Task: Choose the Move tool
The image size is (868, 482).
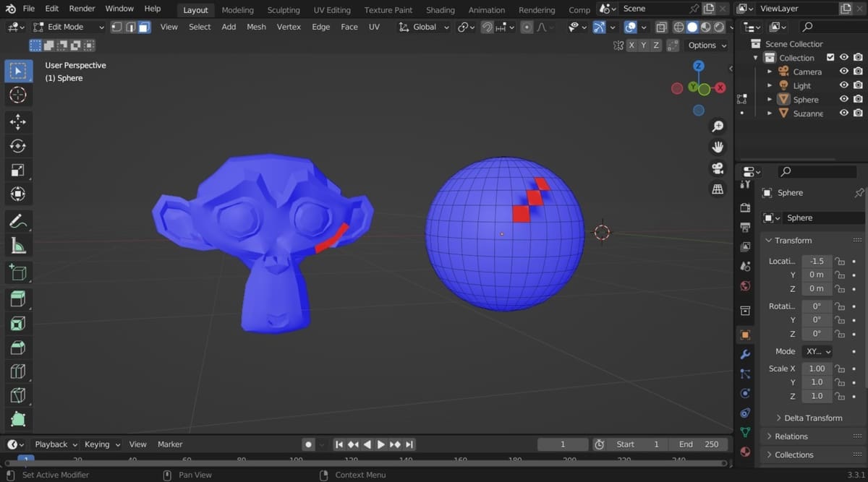Action: tap(18, 122)
